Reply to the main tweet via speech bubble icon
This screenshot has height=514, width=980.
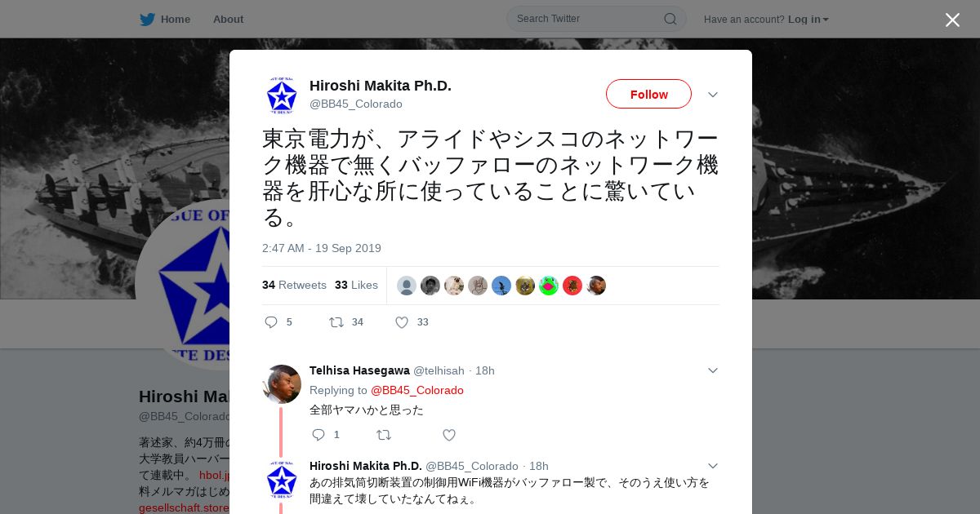[x=271, y=322]
